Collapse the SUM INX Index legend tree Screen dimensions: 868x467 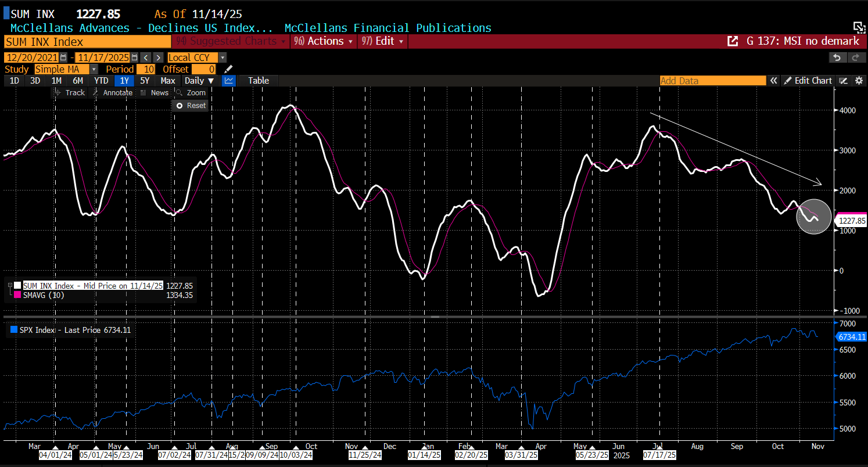tap(9, 285)
